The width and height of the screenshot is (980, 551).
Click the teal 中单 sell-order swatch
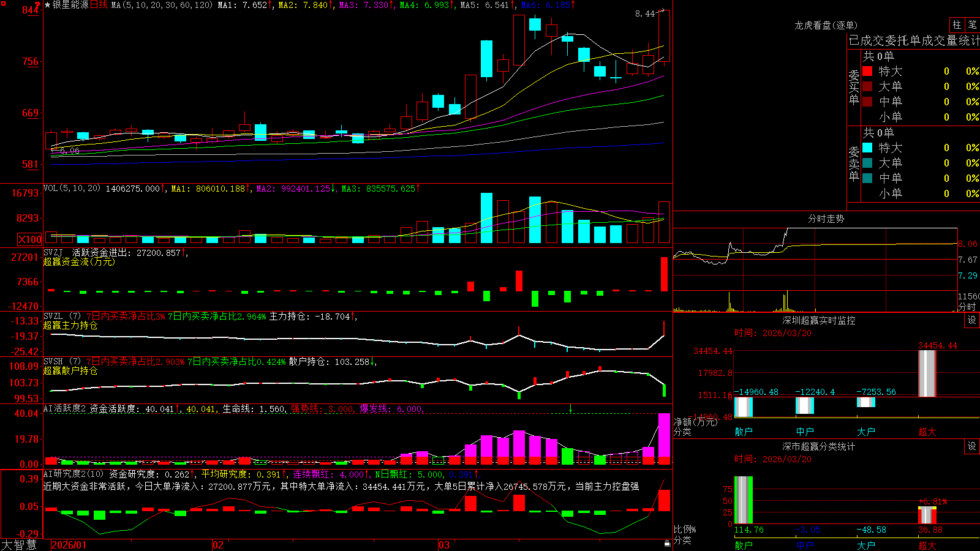pyautogui.click(x=867, y=178)
